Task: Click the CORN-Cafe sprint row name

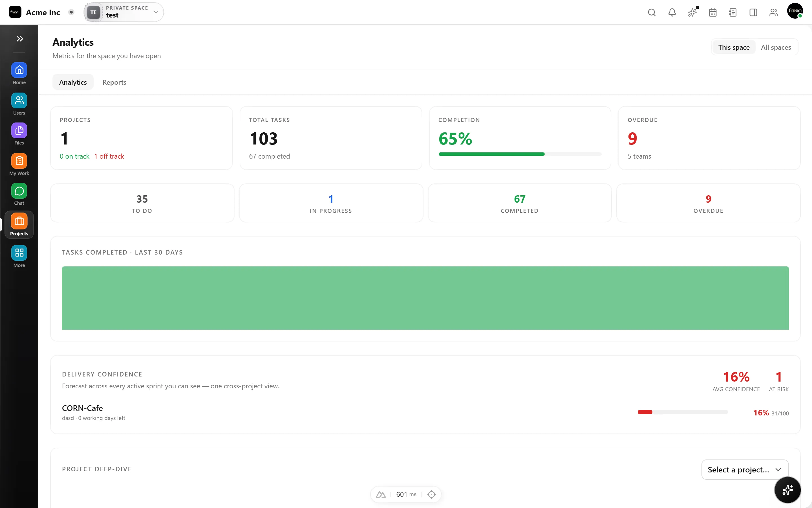Action: tap(82, 408)
